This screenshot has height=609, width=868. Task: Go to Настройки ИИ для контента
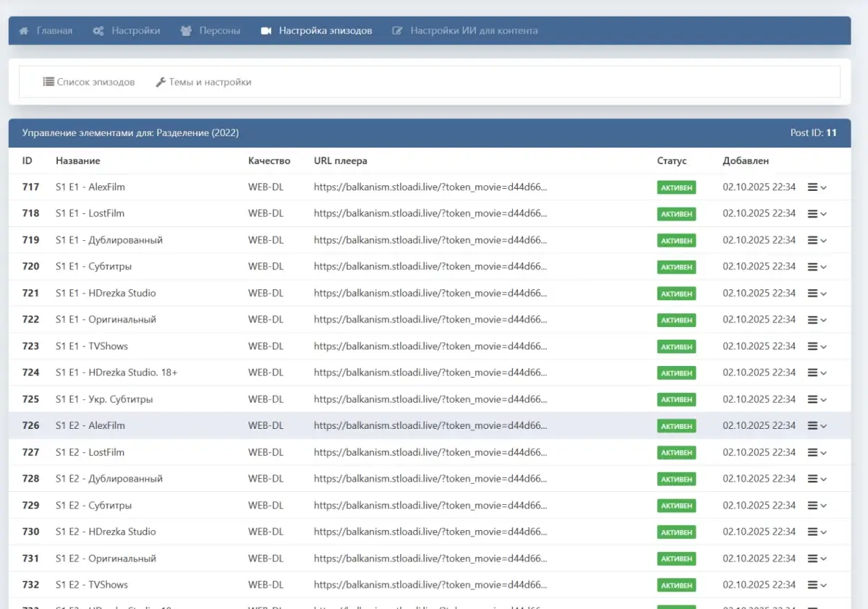[x=474, y=31]
